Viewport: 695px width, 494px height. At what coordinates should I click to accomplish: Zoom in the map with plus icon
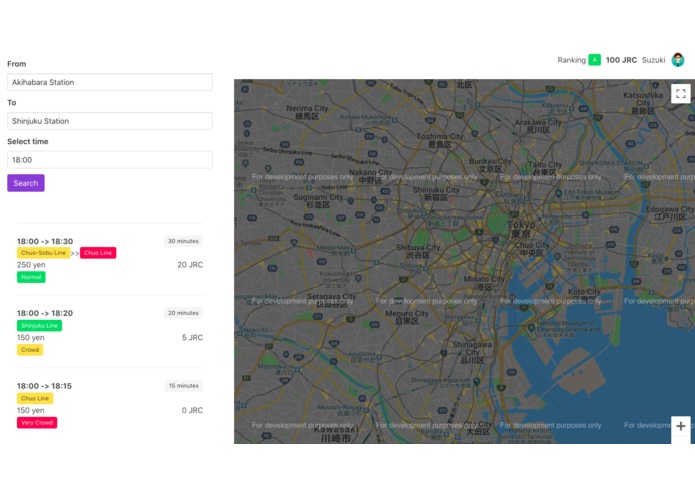tap(681, 426)
